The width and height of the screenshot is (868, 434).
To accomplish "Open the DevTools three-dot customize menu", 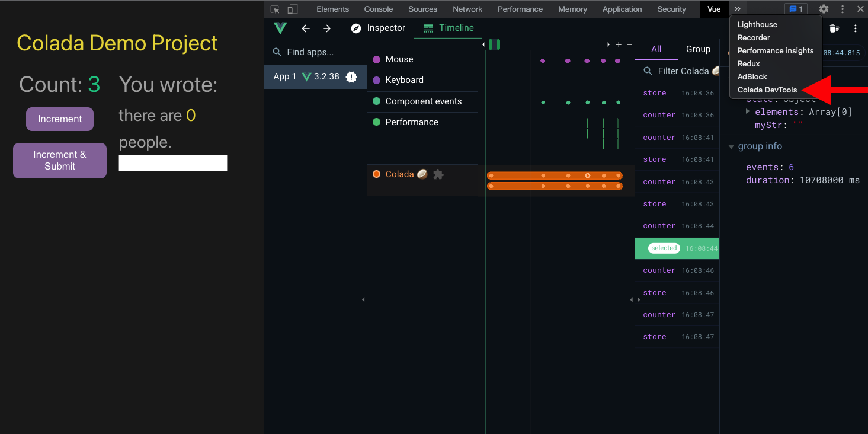I will click(x=842, y=9).
